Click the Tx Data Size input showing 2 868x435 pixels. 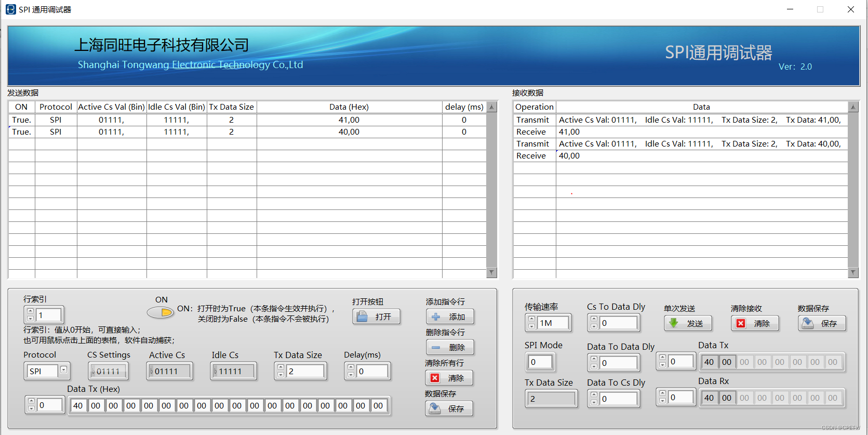[x=305, y=371]
